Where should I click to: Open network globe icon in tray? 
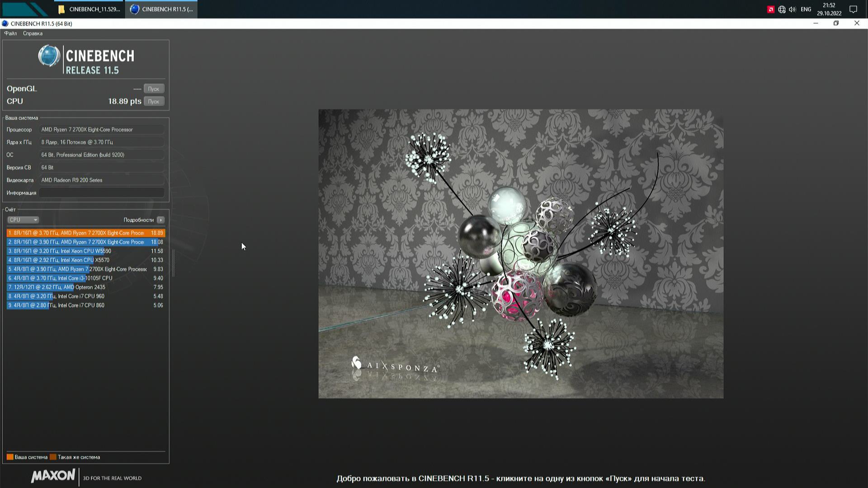(x=782, y=9)
